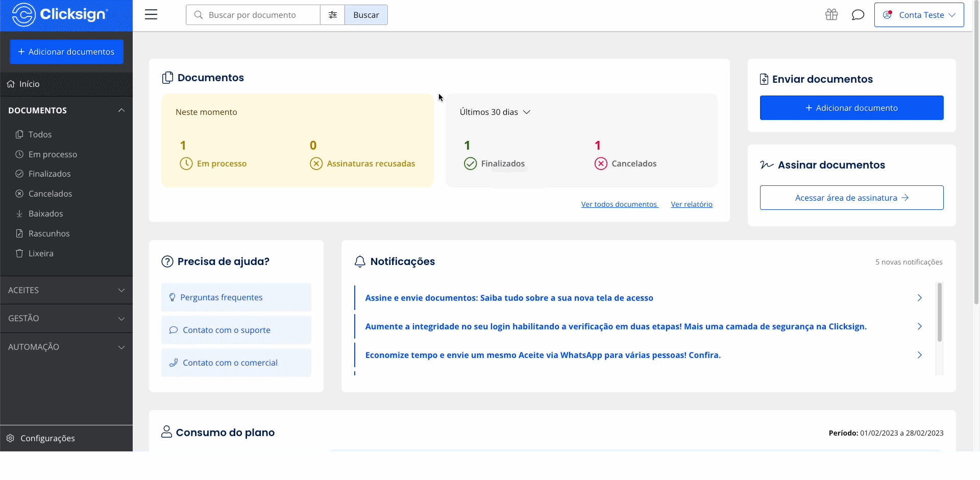980x480 pixels.
Task: Open Contato com o suporte link
Action: click(x=236, y=330)
